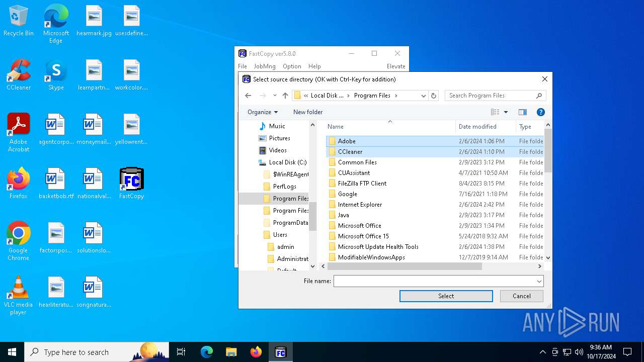Open Recycle Bin desktop icon
Viewport: 644px width, 362px height.
tap(19, 21)
